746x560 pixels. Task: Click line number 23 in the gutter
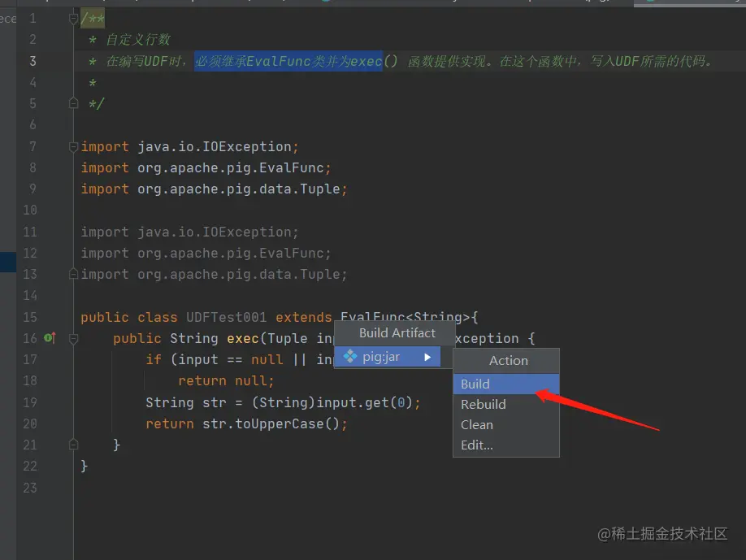pos(29,488)
